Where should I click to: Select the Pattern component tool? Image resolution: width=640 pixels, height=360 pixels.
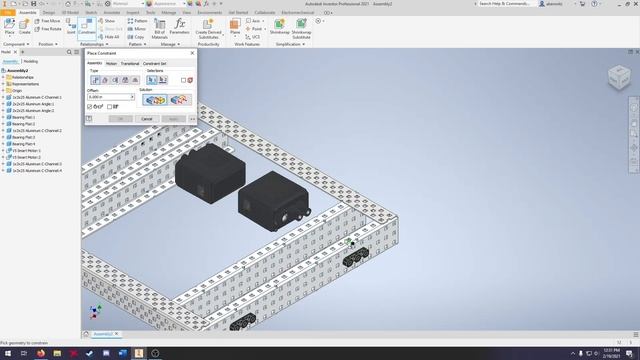point(137,21)
